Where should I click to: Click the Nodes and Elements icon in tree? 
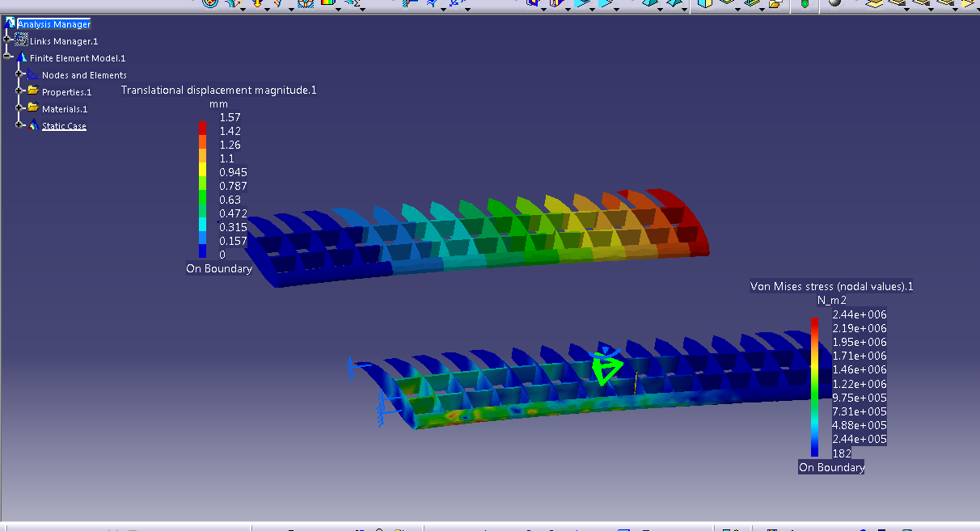34,75
